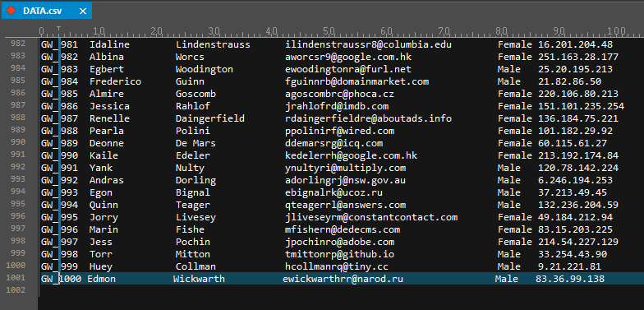Click the red diamond file icon
The height and width of the screenshot is (310, 644).
[x=11, y=11]
